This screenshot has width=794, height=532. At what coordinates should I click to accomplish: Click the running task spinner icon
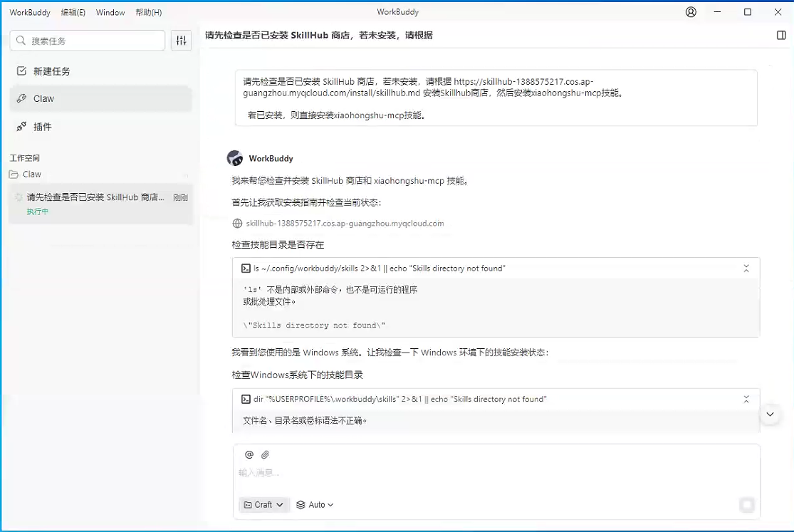tap(19, 197)
